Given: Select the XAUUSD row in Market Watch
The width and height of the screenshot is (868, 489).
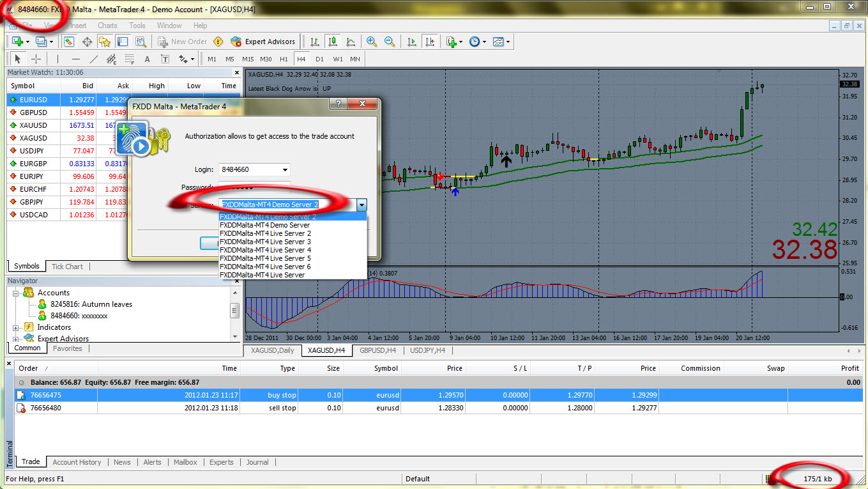Looking at the screenshot, I should tap(123, 125).
